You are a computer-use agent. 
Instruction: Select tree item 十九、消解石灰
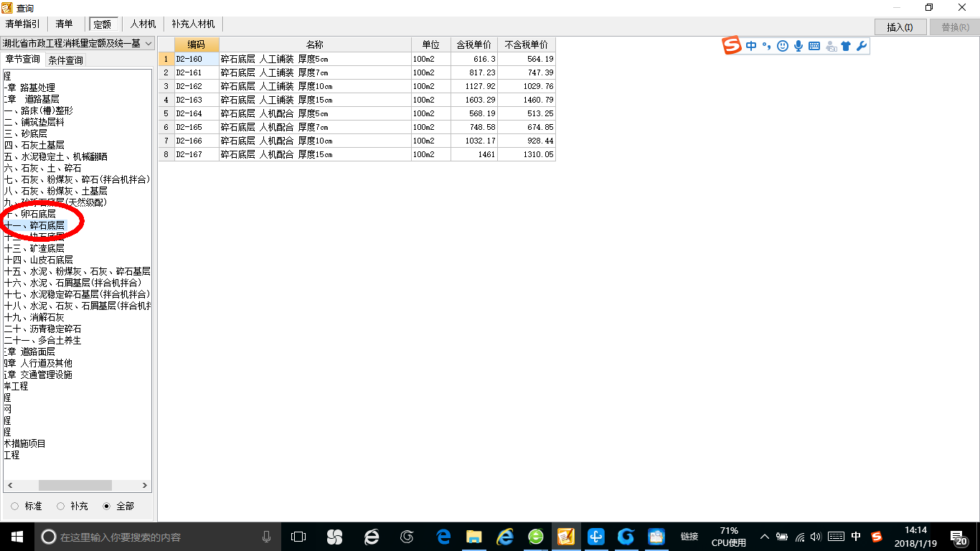[34, 317]
